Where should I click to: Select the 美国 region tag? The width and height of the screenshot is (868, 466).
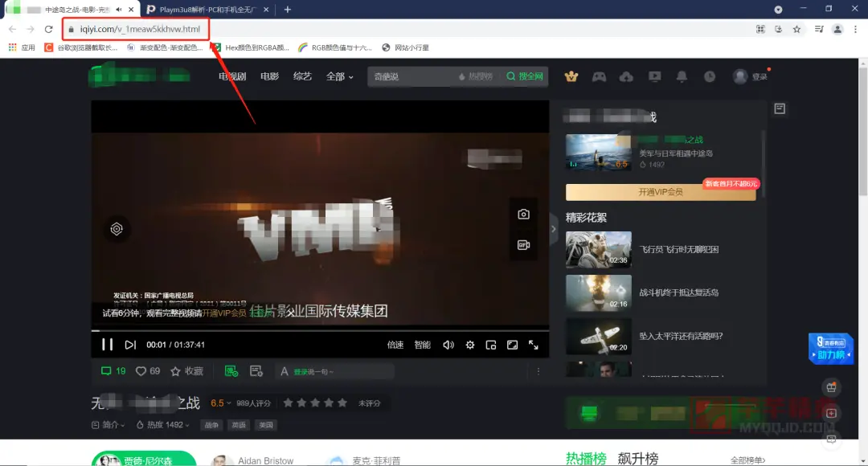click(x=266, y=425)
